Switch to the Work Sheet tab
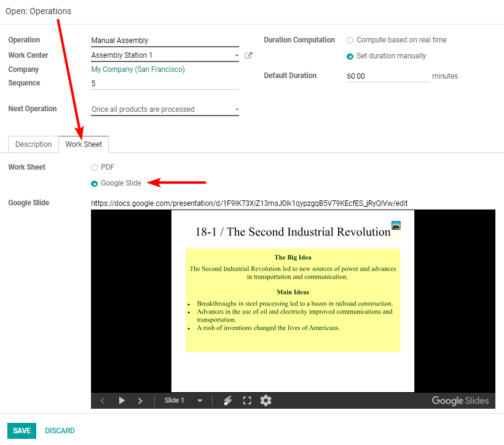Viewport: 504px width, 445px height. tap(83, 144)
